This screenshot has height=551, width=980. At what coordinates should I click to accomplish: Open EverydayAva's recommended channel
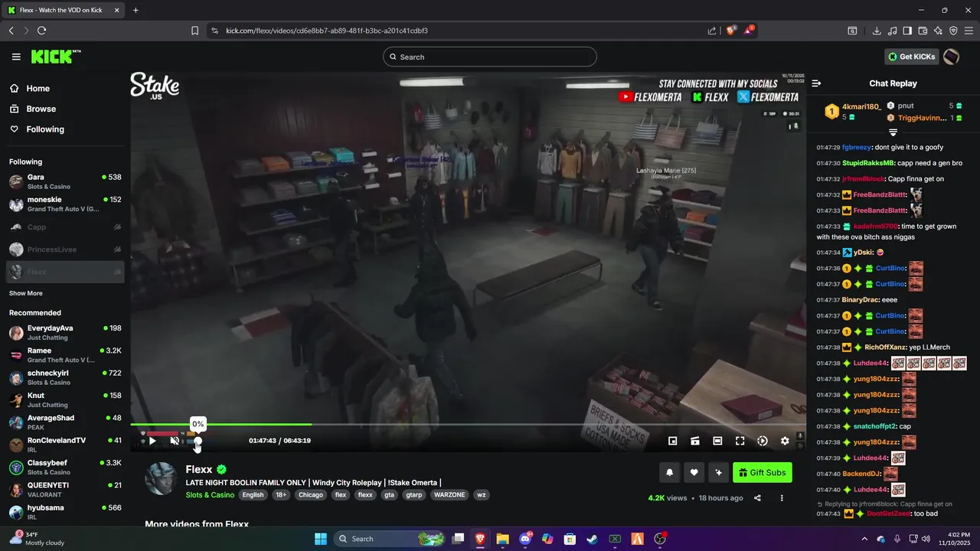(x=65, y=332)
